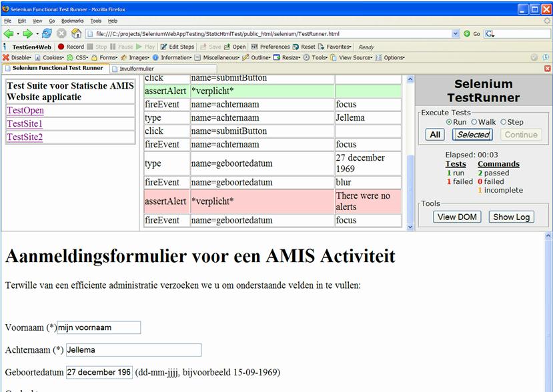Click the Geboortedatum input field

[x=99, y=372]
